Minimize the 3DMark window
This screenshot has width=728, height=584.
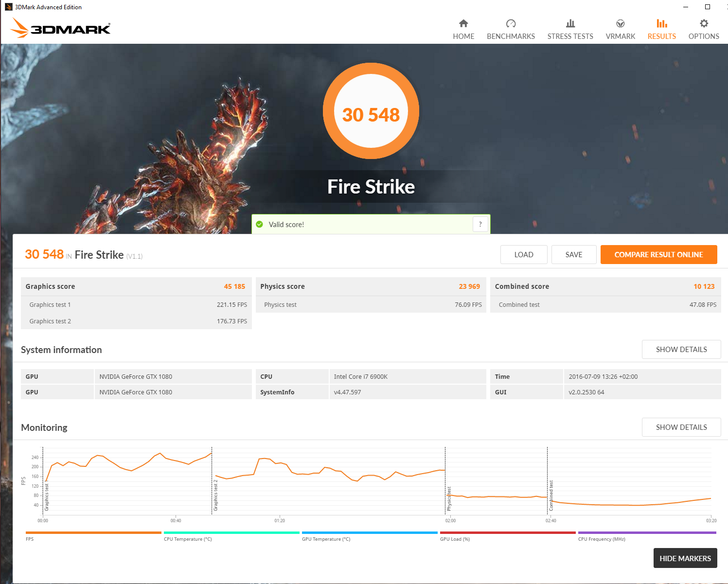click(686, 7)
